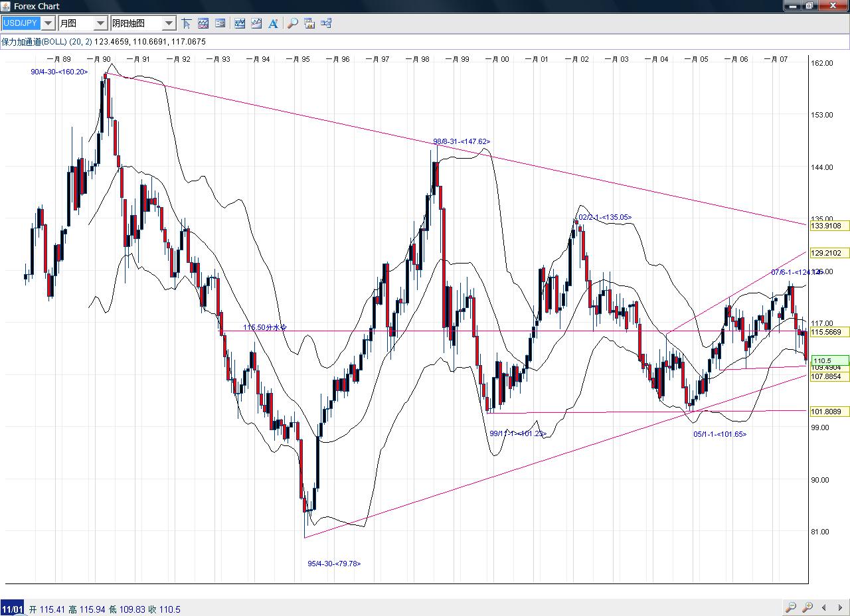Click the 90/4-30-<160.20> peak annotation
Screen dimensions: 850x616
pos(59,72)
